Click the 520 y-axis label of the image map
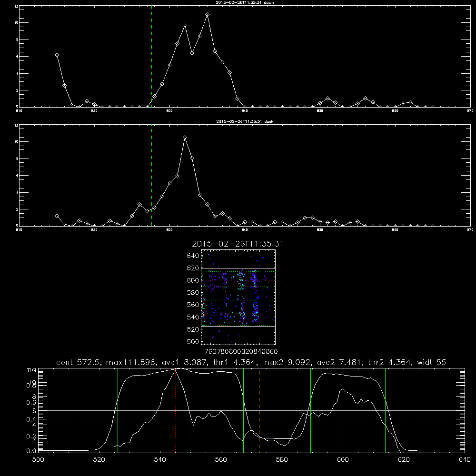 193,329
